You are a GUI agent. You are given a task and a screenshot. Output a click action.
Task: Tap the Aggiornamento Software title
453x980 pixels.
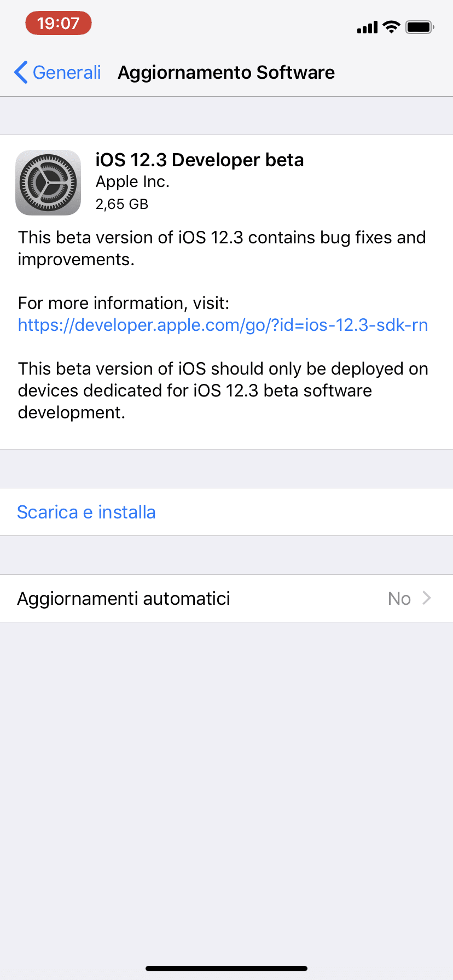[226, 72]
